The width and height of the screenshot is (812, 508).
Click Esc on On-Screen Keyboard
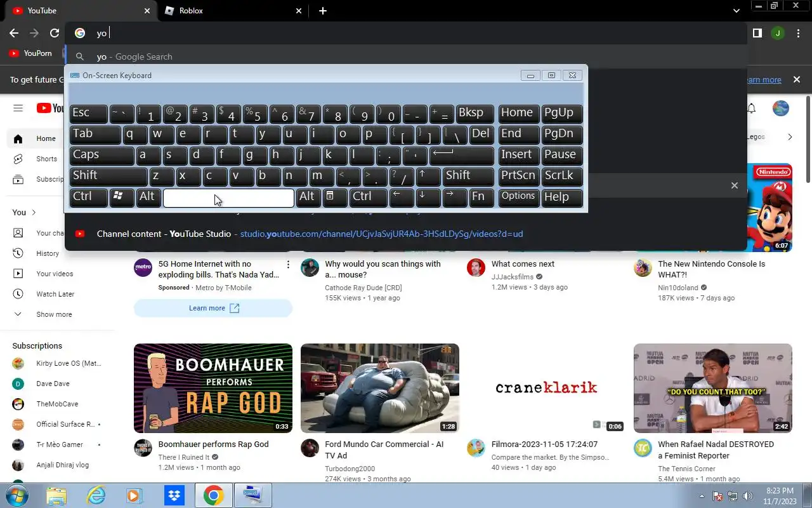(x=88, y=113)
